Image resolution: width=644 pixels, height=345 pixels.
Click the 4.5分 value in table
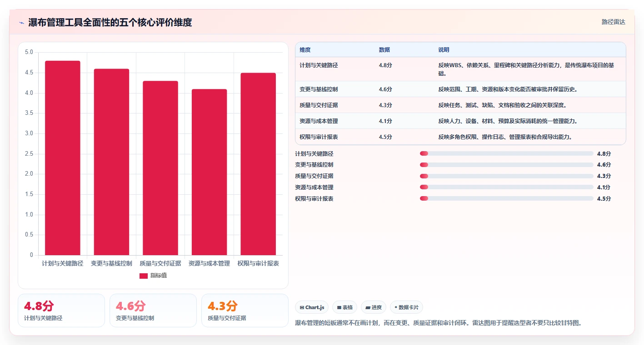pos(385,137)
